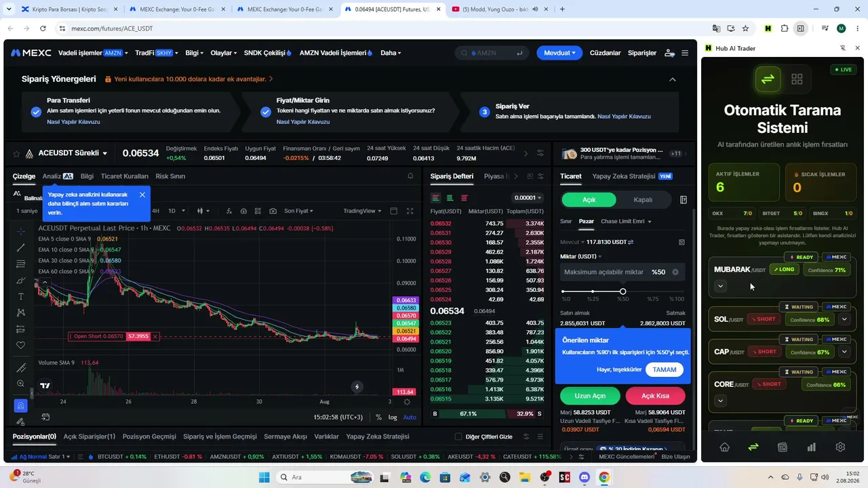868x488 pixels.
Task: Switch to the Analiz tab
Action: [57, 176]
